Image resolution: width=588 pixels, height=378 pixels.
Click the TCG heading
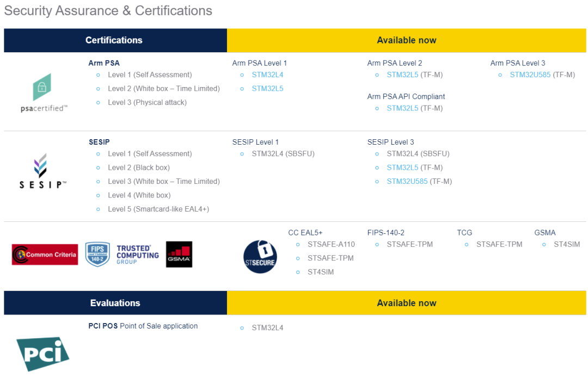(x=464, y=233)
